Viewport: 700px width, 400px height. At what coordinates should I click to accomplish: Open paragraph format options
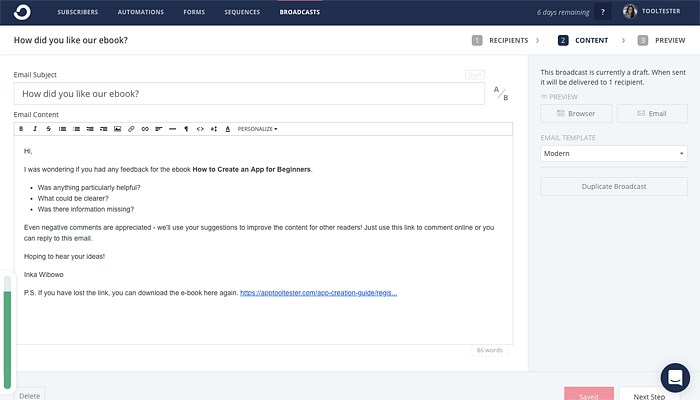click(186, 129)
